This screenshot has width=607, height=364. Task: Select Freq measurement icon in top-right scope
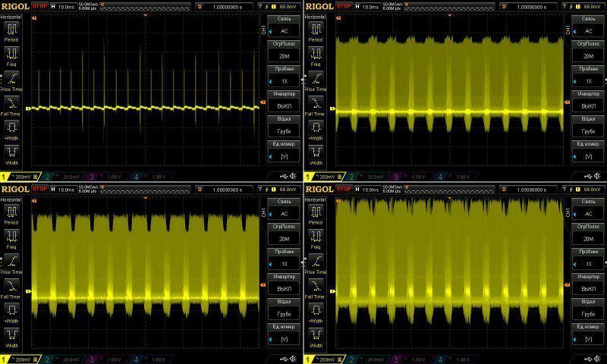click(315, 53)
